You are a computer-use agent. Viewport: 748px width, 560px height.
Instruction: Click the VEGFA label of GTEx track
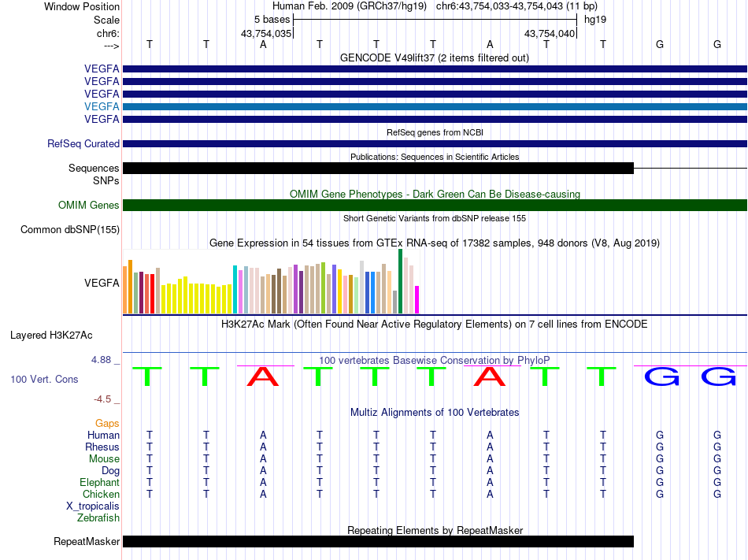(x=102, y=283)
